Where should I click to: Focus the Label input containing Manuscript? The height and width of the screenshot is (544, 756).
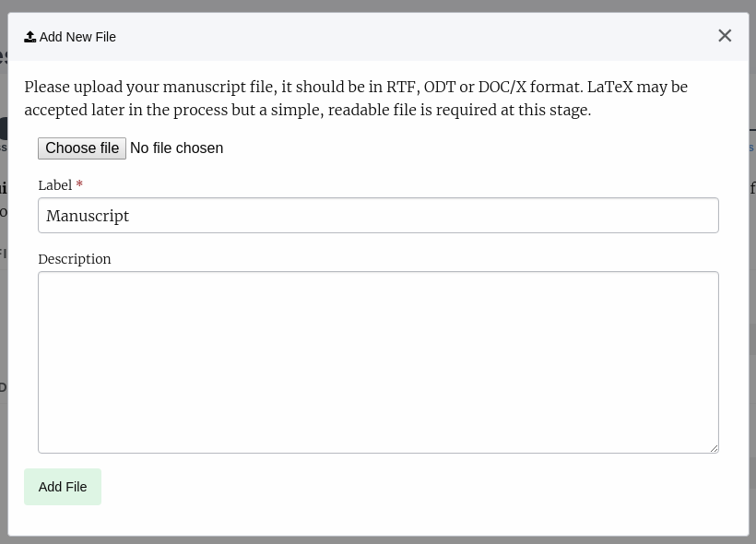tap(378, 216)
